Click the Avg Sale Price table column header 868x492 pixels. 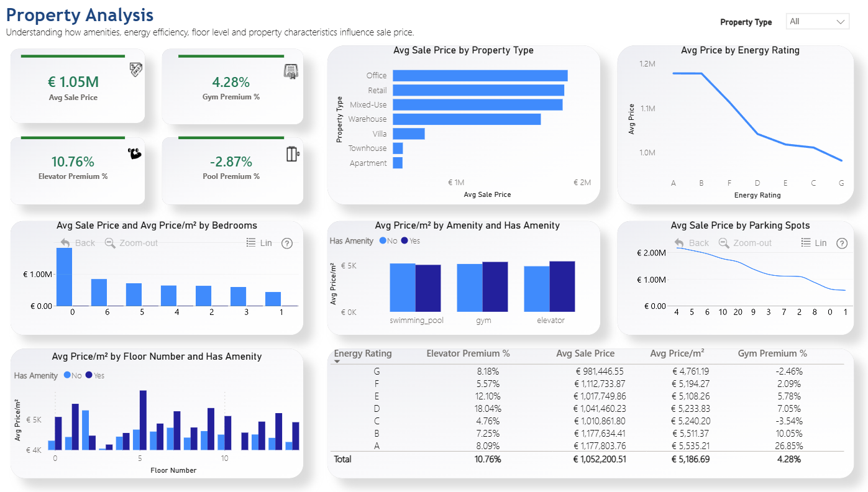click(585, 353)
